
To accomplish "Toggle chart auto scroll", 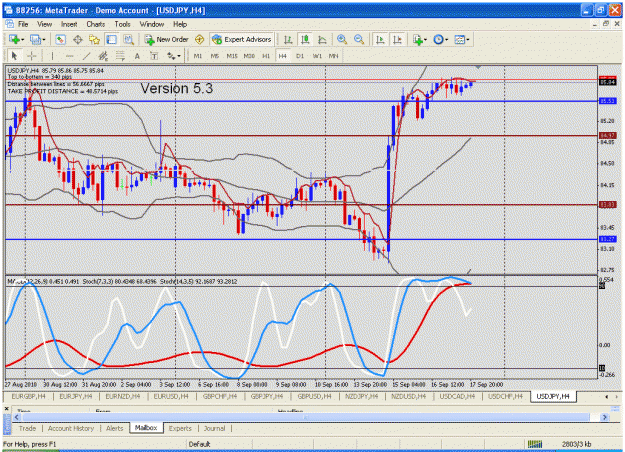I will 380,39.
